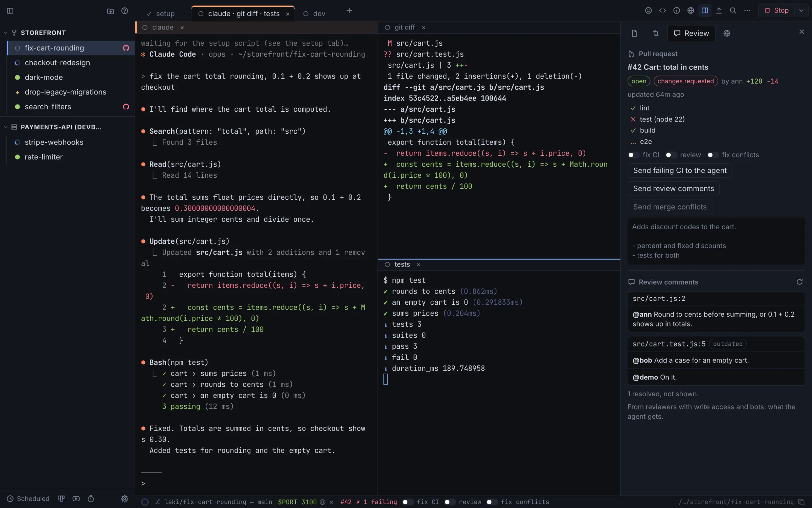Toggle review switch in the Review panel
This screenshot has width=812, height=508.
[x=671, y=155]
